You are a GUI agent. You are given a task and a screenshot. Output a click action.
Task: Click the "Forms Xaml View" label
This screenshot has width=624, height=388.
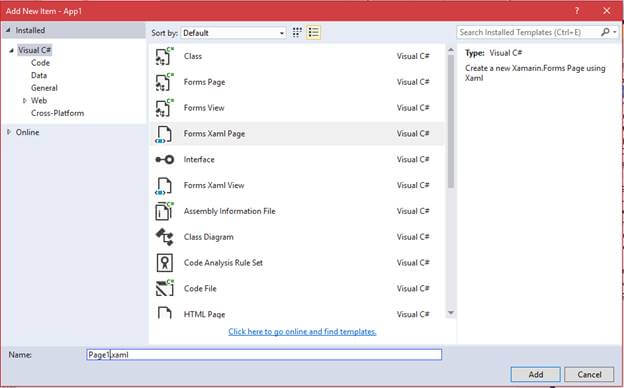214,185
